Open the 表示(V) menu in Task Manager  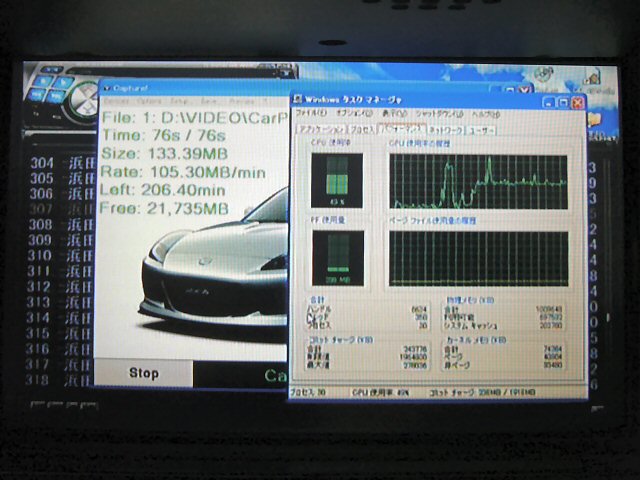point(394,113)
